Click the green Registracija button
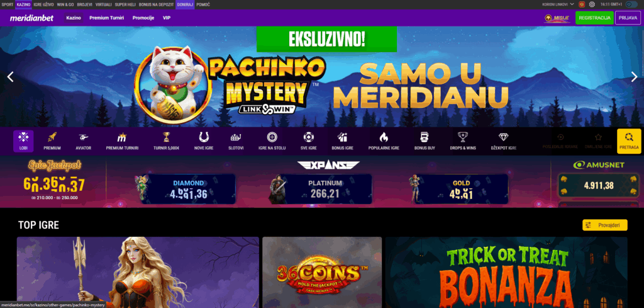This screenshot has height=308, width=644. pyautogui.click(x=594, y=18)
